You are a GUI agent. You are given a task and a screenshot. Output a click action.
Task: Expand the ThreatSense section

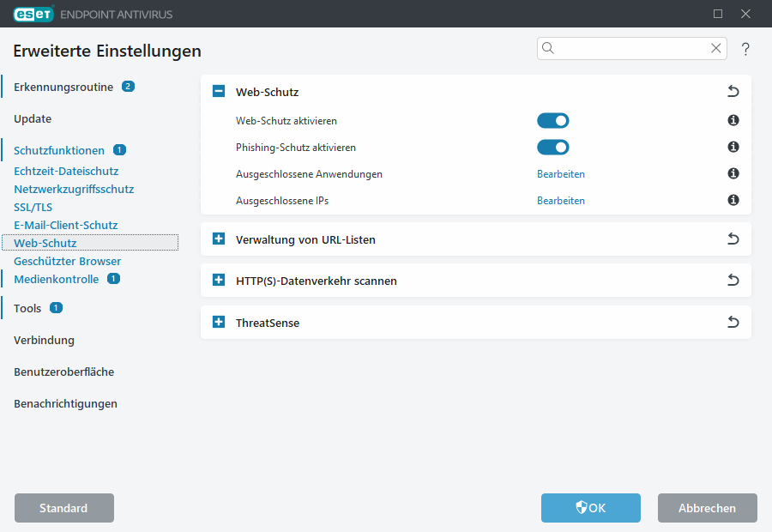pos(219,323)
